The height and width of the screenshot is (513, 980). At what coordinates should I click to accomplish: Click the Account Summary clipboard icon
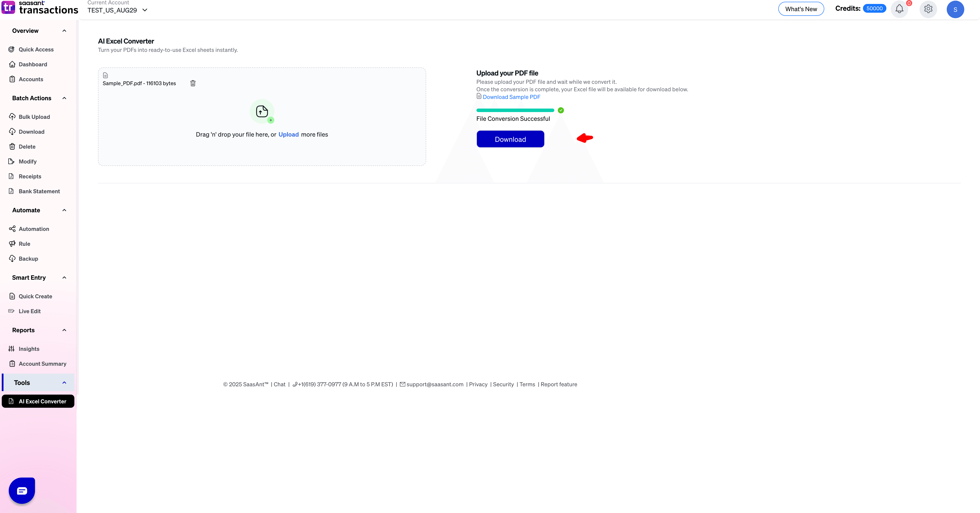[x=12, y=364]
